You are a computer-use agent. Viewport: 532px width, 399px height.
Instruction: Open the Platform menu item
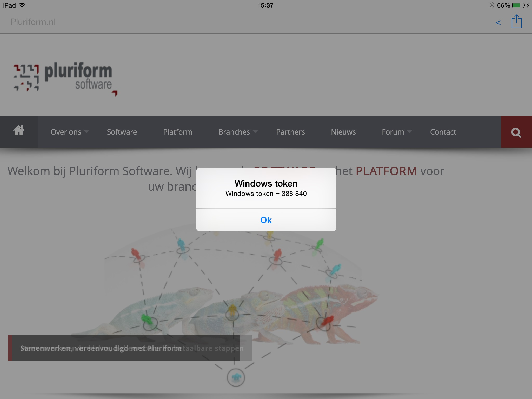178,132
